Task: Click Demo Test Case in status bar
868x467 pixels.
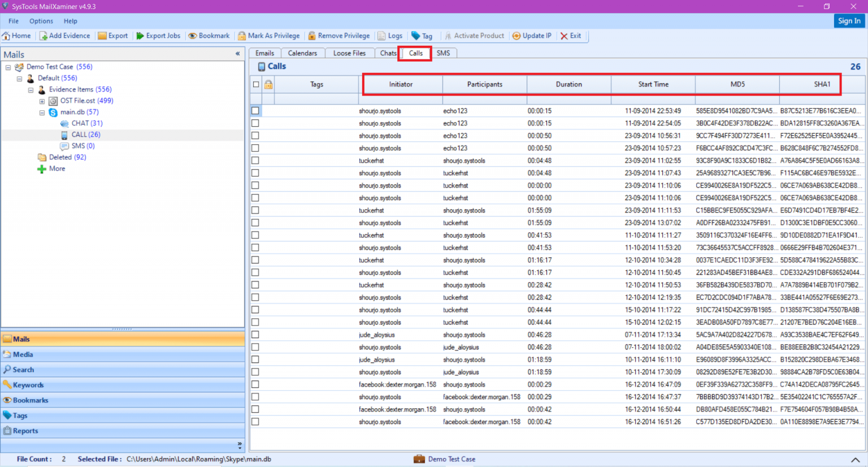Action: tap(445, 459)
